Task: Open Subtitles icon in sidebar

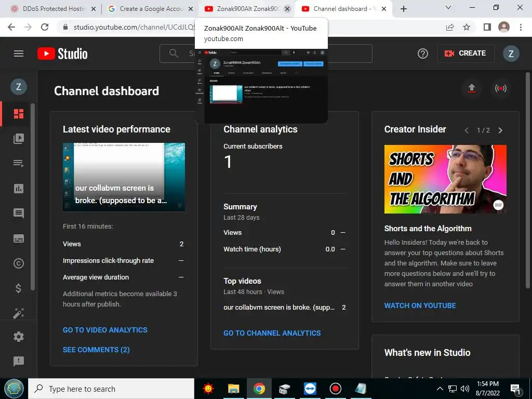Action: click(19, 238)
